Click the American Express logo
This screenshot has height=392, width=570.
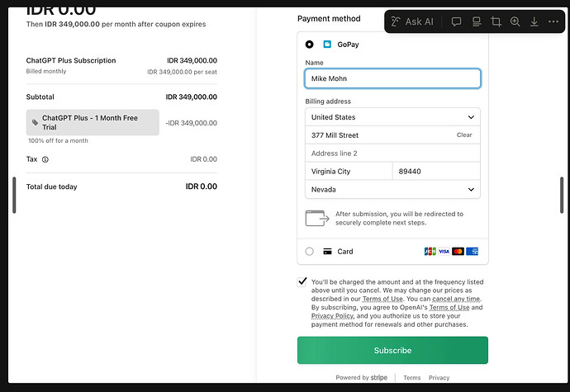[473, 252]
